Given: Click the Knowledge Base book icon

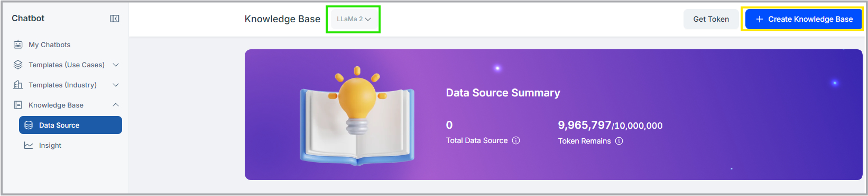Looking at the screenshot, I should coord(18,105).
